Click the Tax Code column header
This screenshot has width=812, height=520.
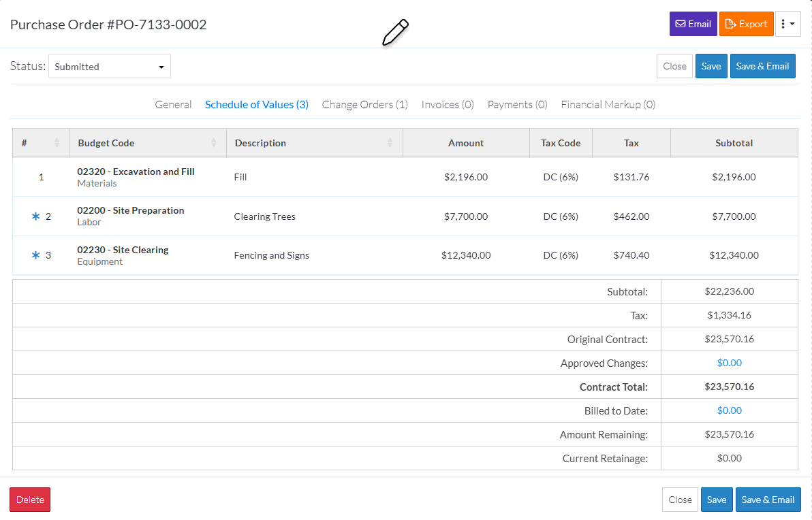[x=561, y=143]
